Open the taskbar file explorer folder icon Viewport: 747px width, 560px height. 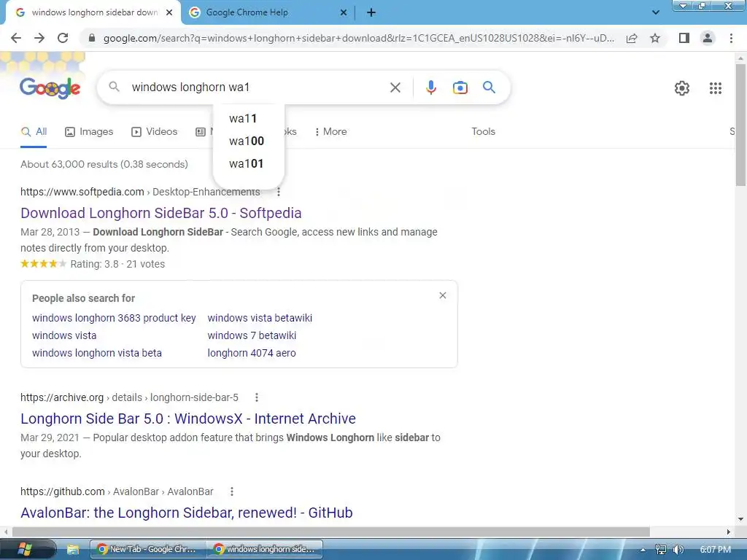point(72,550)
